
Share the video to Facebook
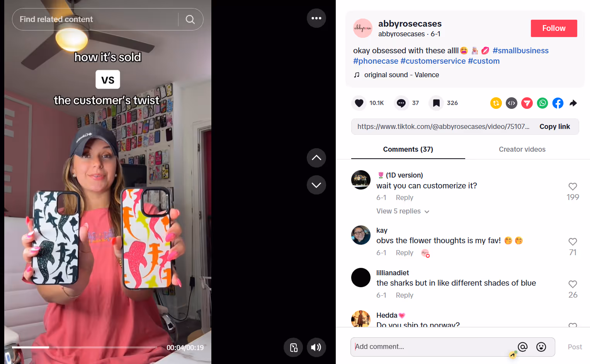coord(558,103)
